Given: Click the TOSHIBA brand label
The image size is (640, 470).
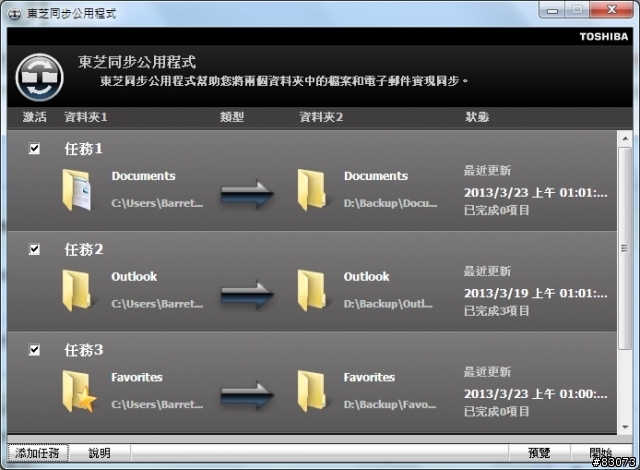Looking at the screenshot, I should 604,37.
